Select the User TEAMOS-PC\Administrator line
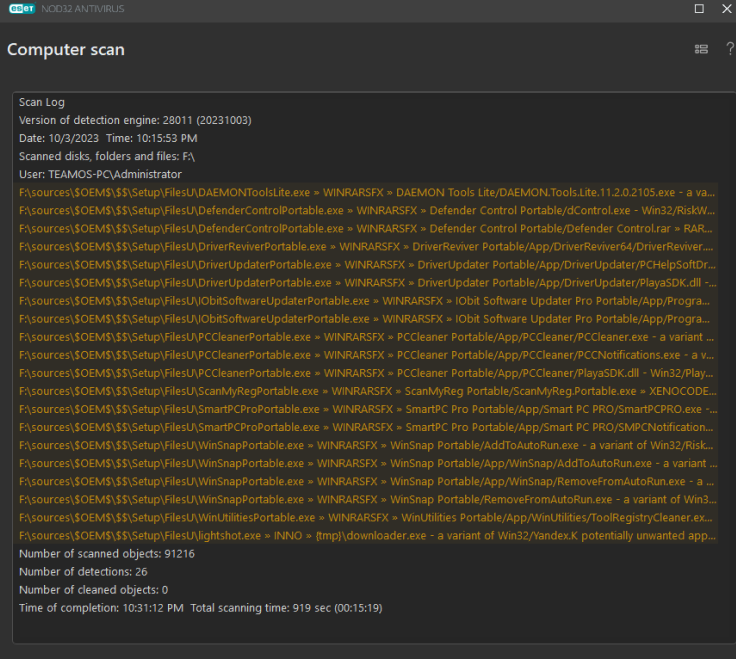 tap(100, 174)
